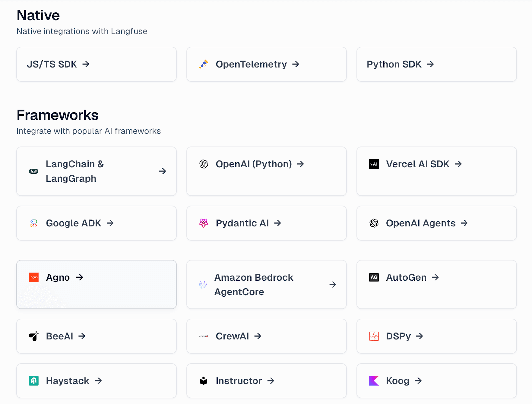
Task: Click the green Haystack logo icon
Action: (x=34, y=381)
